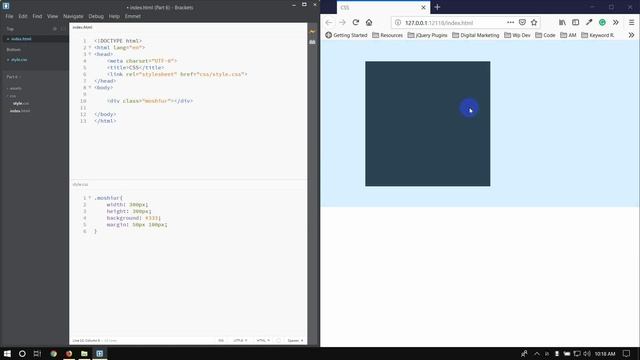Fold the html tag at line 2
The image size is (640, 360).
pyautogui.click(x=90, y=48)
